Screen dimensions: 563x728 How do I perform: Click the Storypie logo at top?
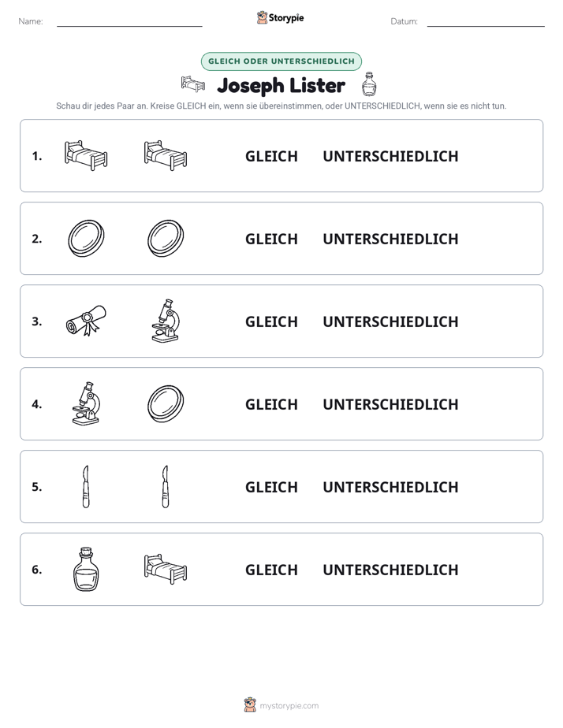click(x=281, y=17)
